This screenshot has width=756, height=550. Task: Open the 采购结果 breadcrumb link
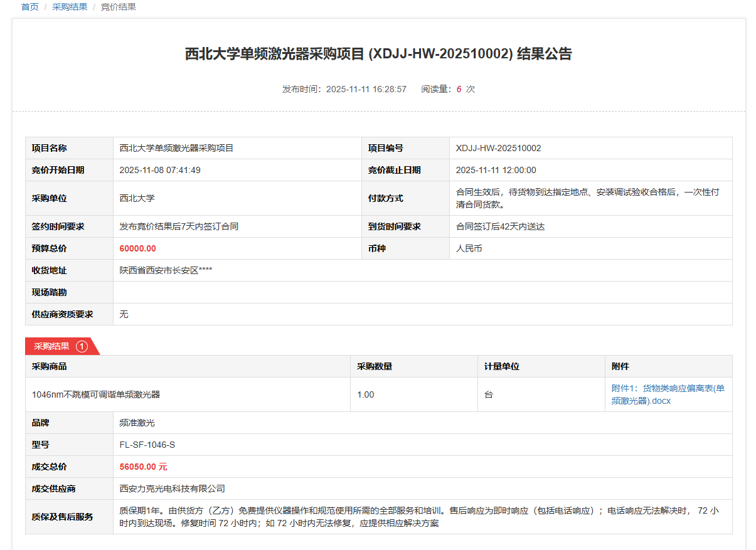pos(70,7)
